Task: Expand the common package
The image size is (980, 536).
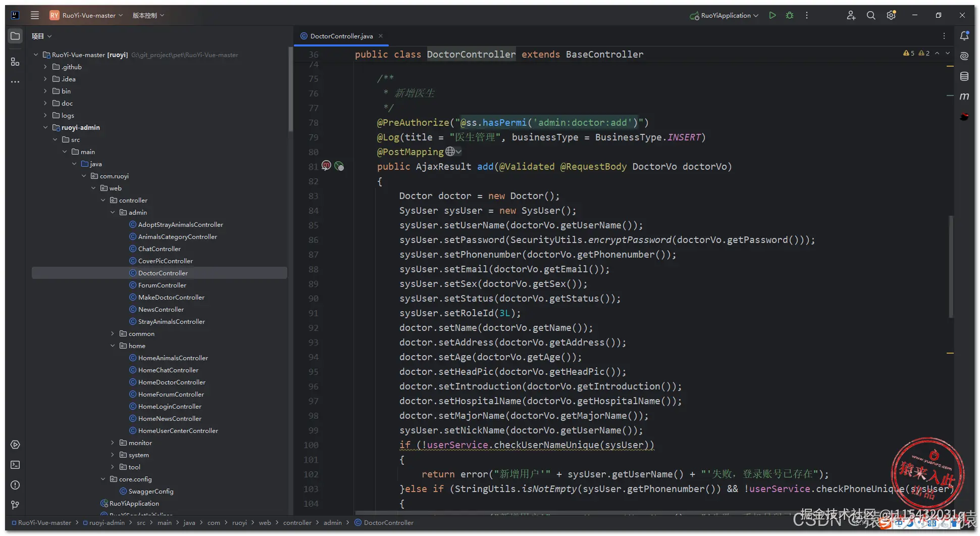Action: click(113, 333)
